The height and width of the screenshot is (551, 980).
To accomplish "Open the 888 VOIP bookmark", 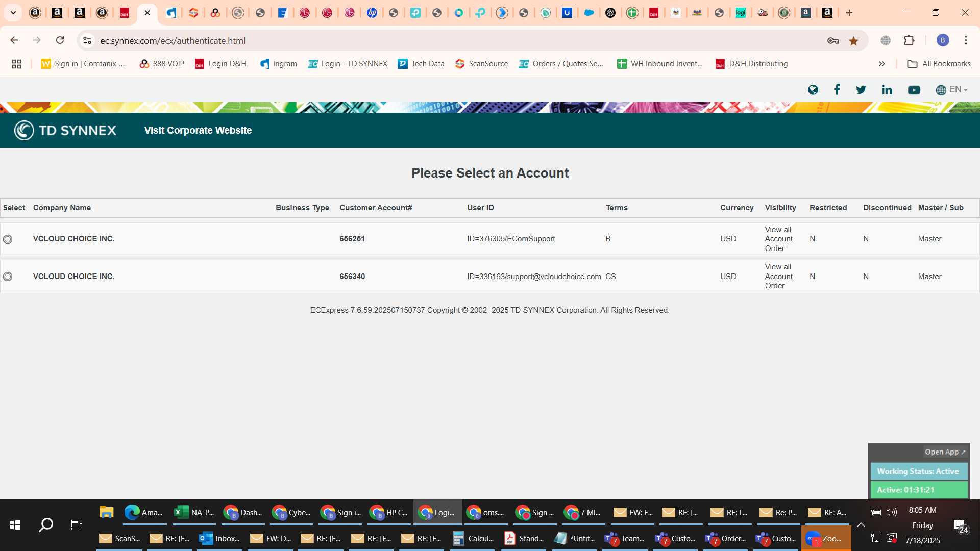I will [162, 64].
